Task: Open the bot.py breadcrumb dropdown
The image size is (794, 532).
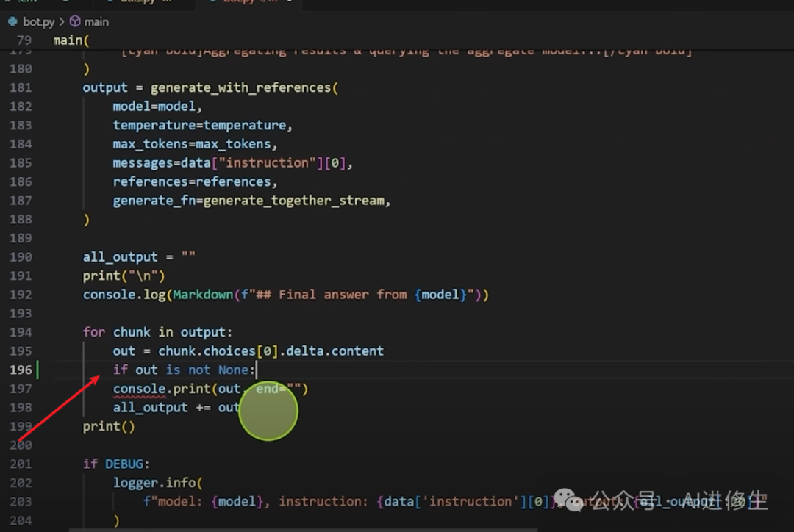Action: pyautogui.click(x=38, y=22)
